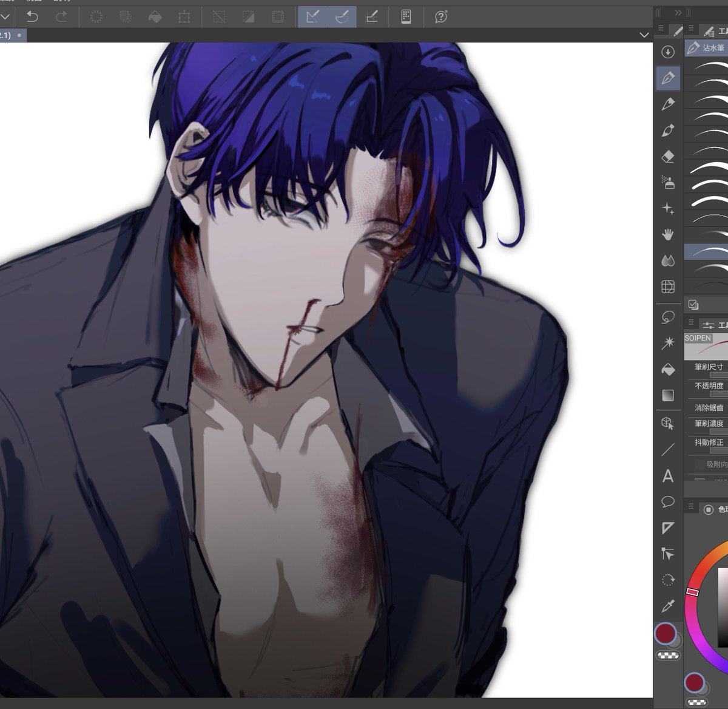Select the Correct line tool
The width and height of the screenshot is (728, 709).
pyautogui.click(x=668, y=554)
